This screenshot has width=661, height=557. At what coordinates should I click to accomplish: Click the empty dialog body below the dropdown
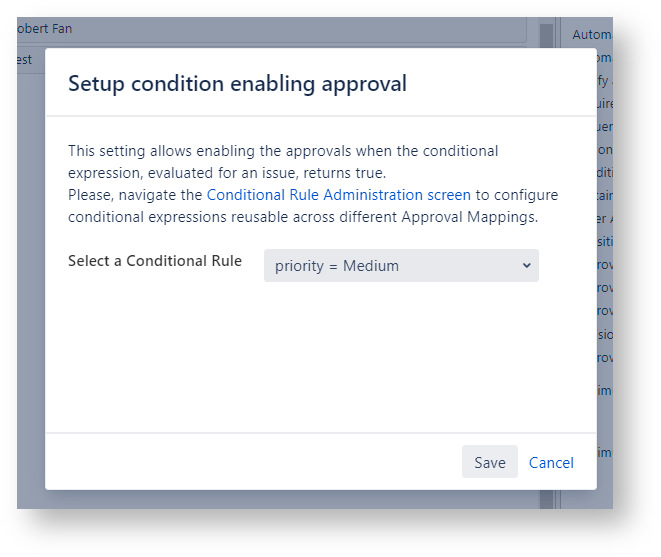pos(320,360)
